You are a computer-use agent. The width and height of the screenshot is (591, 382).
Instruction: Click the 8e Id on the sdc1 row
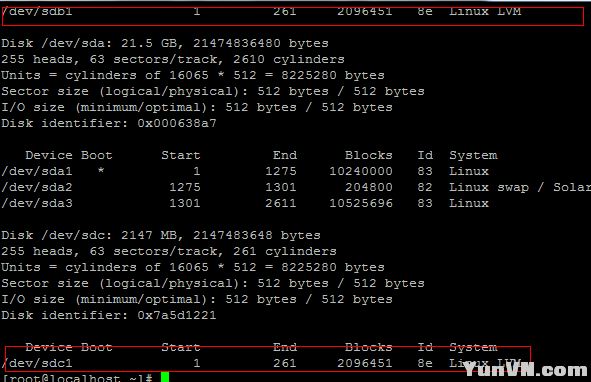pyautogui.click(x=425, y=364)
